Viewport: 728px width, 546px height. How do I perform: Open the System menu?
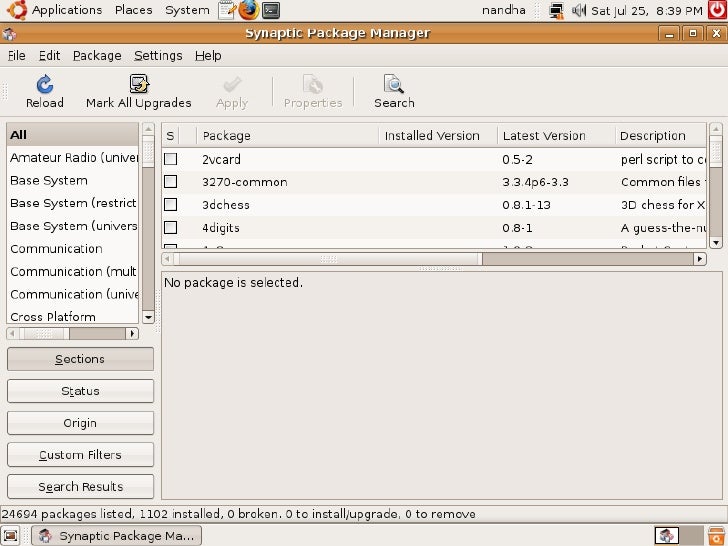click(x=187, y=10)
